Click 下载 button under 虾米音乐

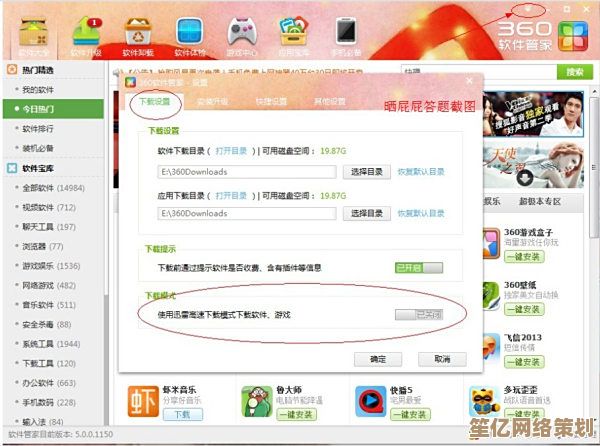tap(183, 414)
